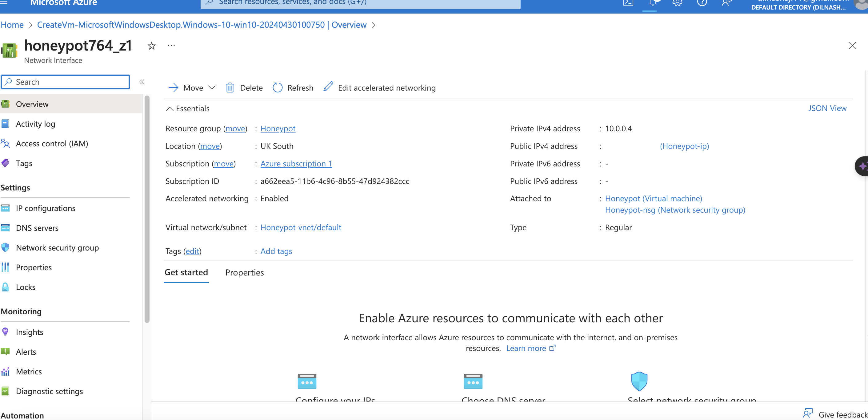Collapse the left sidebar with the double chevron
The height and width of the screenshot is (420, 868).
142,82
